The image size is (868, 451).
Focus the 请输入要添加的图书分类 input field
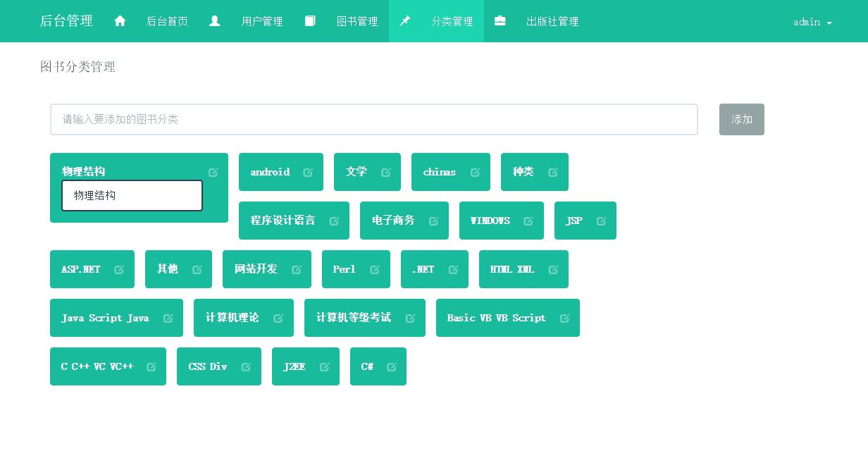tap(374, 120)
